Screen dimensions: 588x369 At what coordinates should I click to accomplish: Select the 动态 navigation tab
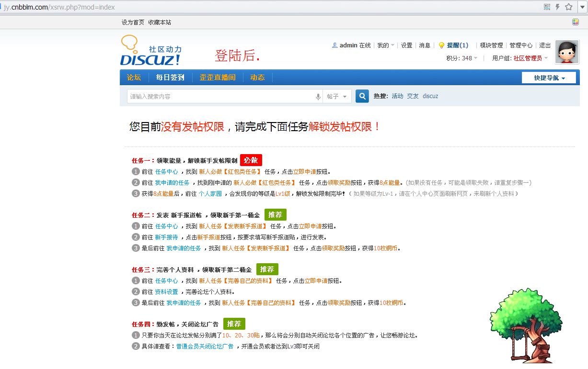pos(257,78)
